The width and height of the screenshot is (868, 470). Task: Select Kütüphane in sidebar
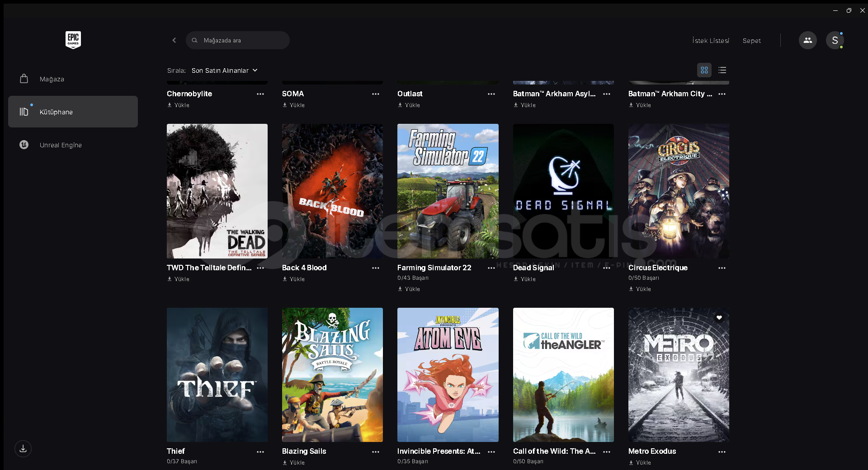click(73, 112)
